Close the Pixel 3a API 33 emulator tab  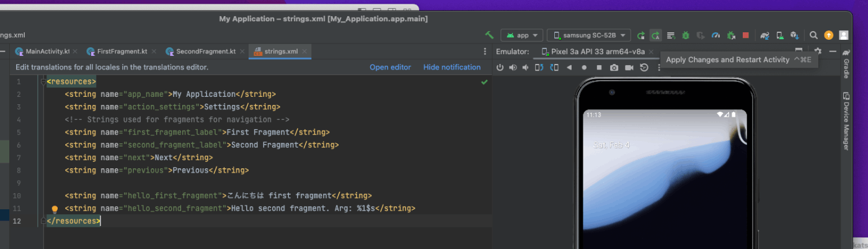(651, 52)
